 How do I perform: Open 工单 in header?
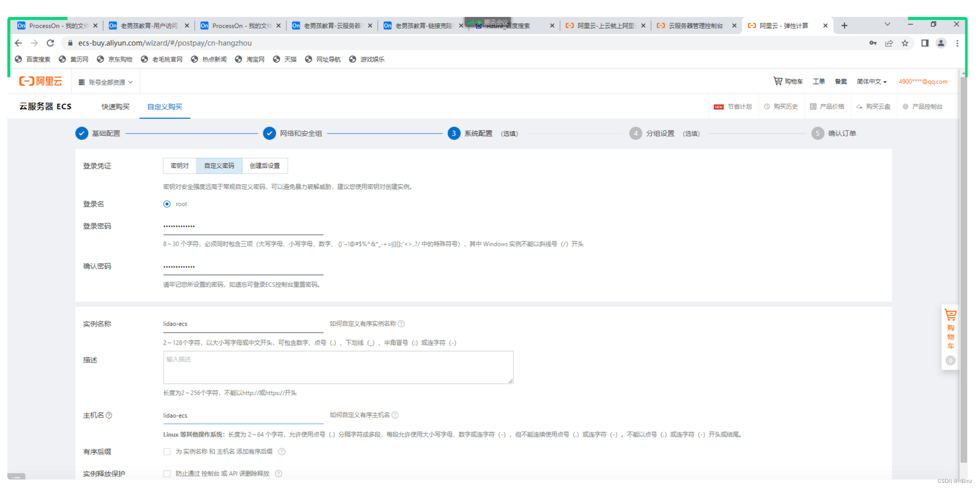pos(819,82)
